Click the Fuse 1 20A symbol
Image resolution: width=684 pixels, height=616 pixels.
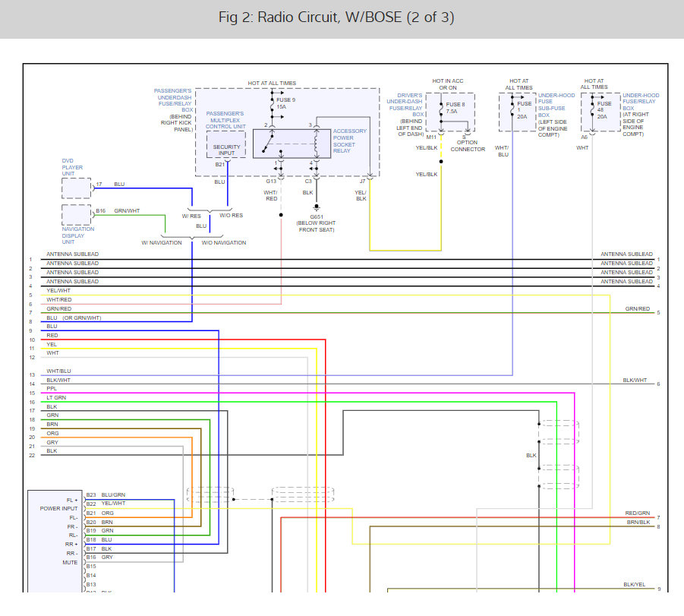(x=512, y=108)
